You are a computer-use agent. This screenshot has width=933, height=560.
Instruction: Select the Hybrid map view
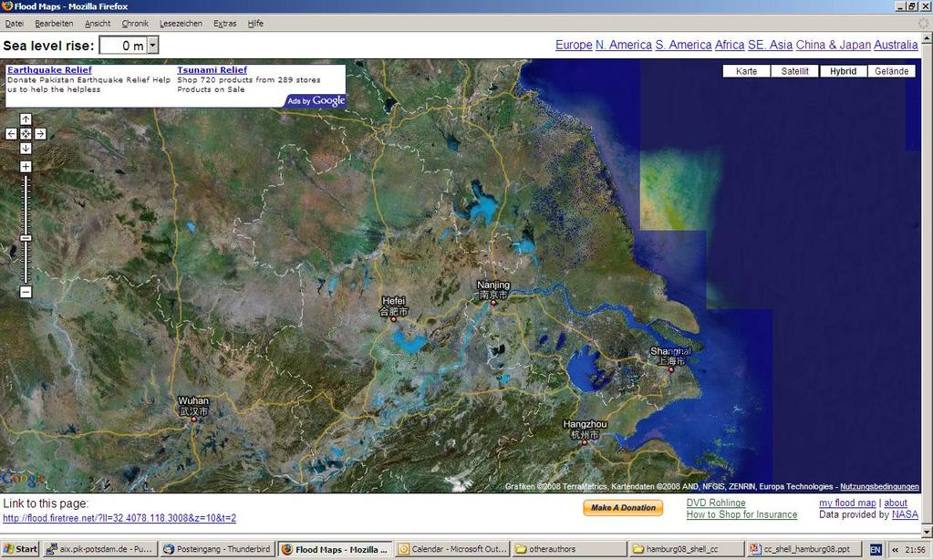[x=843, y=71]
